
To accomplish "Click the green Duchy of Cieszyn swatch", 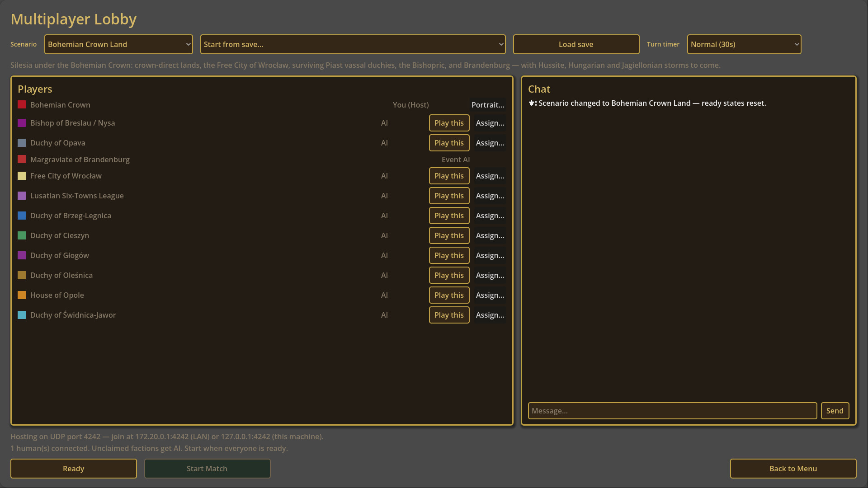I will (x=22, y=235).
